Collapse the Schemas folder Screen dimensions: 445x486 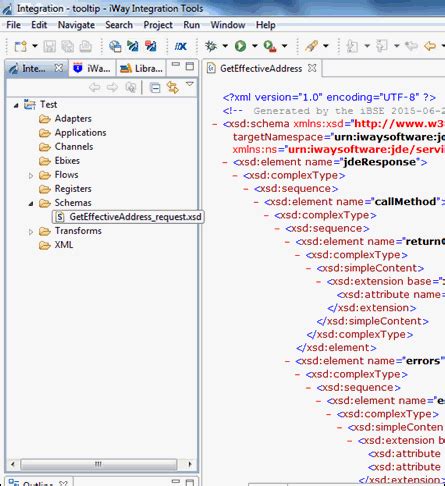31,204
